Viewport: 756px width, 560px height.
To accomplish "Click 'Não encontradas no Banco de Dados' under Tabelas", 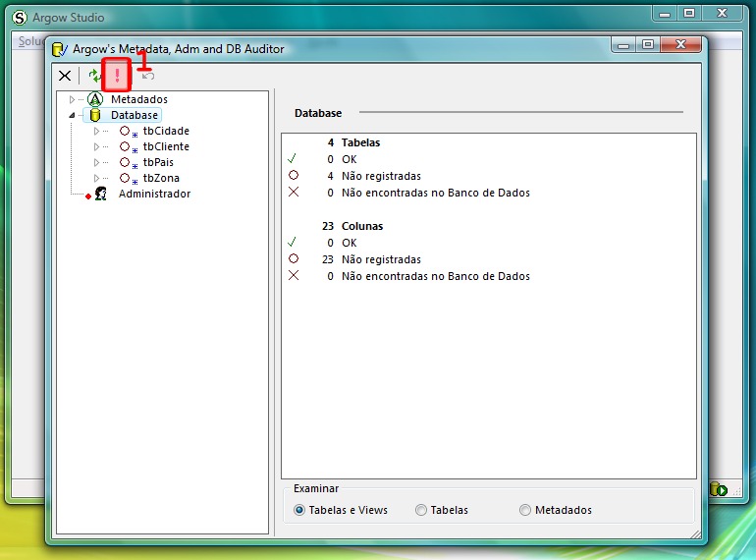I will coord(436,193).
